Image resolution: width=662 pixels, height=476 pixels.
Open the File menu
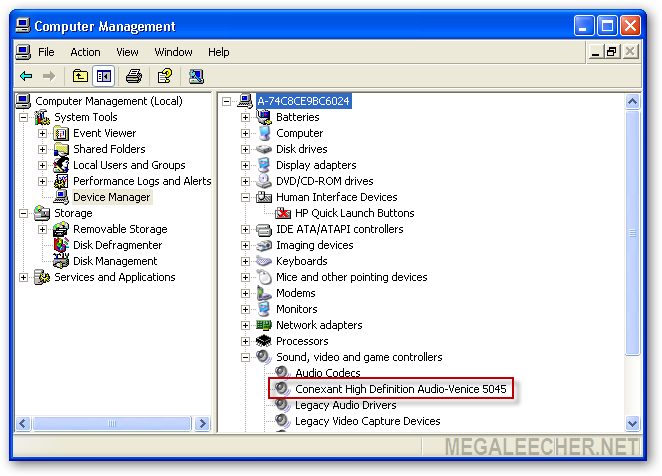click(46, 52)
